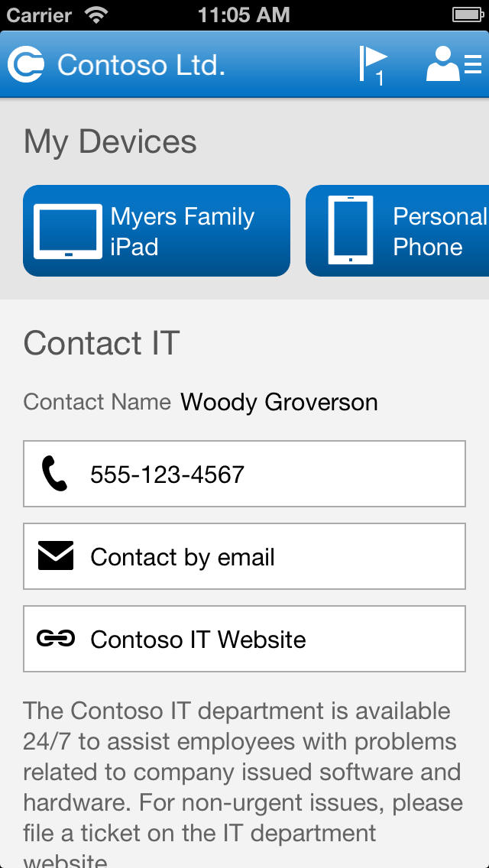Tap the tablet icon for Myers Family iPad
Screen dimensions: 489x868
coord(67,231)
